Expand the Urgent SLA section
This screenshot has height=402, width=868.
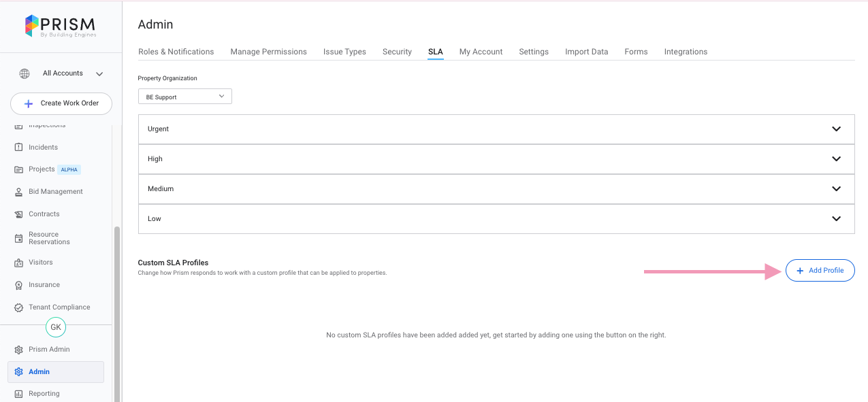coord(836,129)
